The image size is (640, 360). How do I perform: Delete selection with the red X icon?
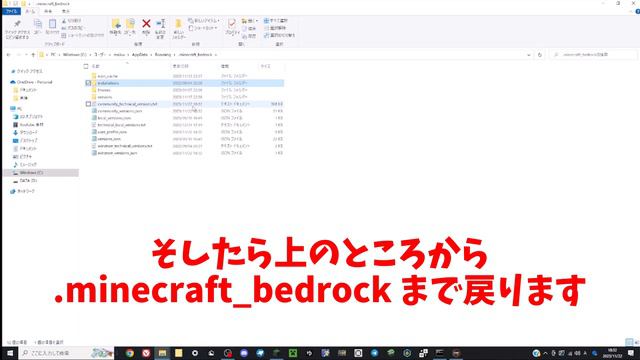[146, 24]
